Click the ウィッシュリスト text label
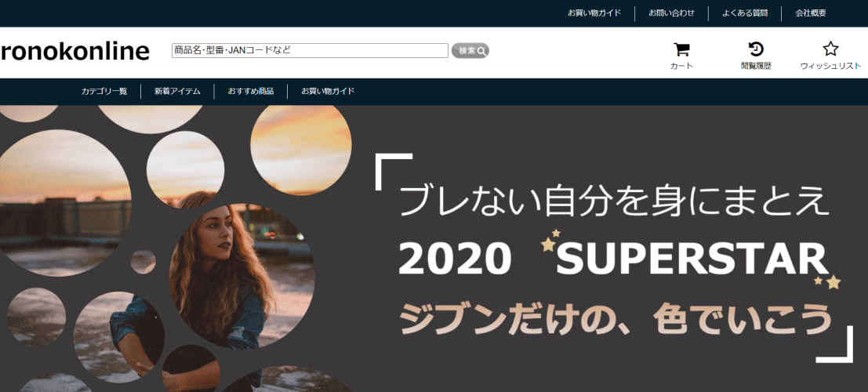 coord(830,67)
